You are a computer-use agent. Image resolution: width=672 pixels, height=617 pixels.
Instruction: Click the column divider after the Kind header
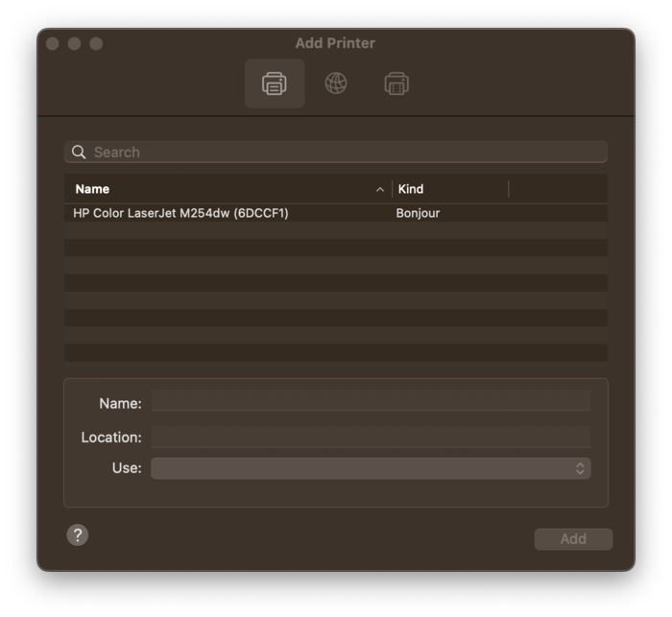(509, 189)
